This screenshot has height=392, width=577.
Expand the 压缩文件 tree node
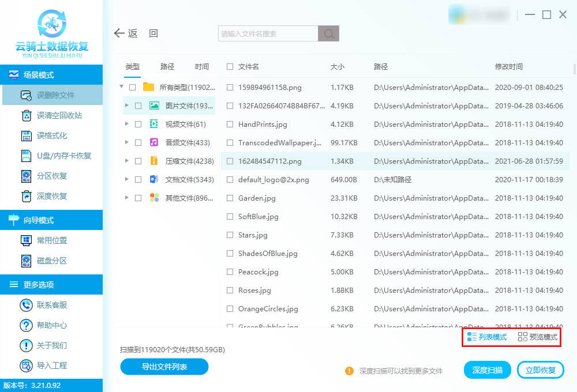click(126, 161)
